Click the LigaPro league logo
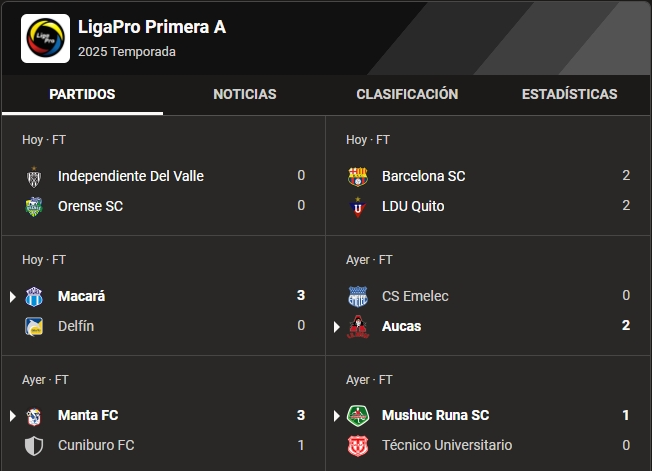 [45, 38]
